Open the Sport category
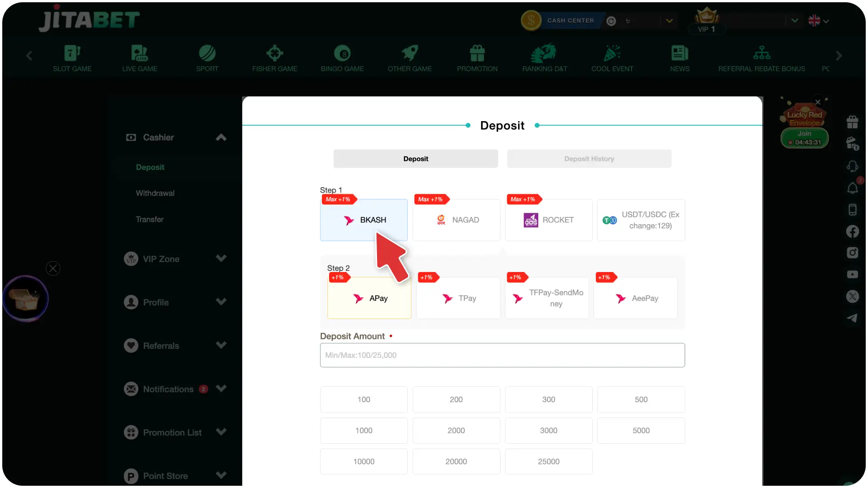Image resolution: width=868 pixels, height=488 pixels. [207, 59]
